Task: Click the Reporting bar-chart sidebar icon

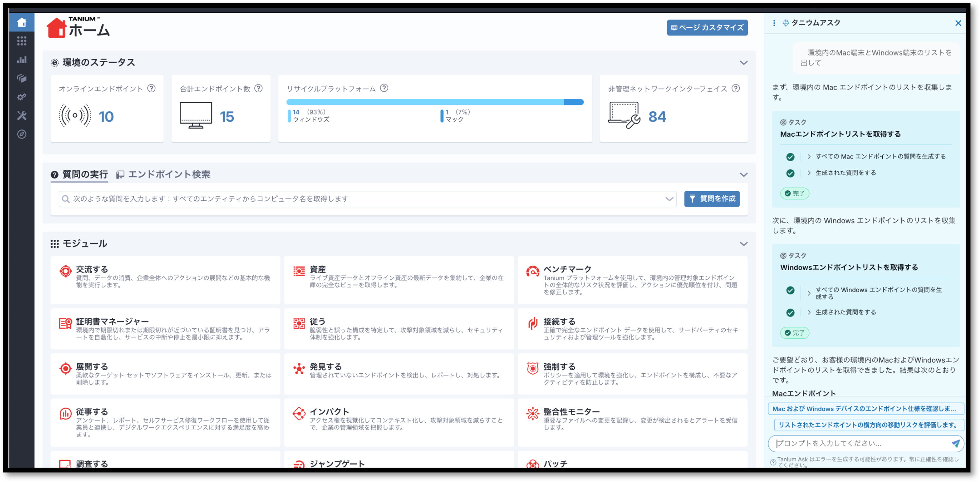Action: (x=22, y=60)
